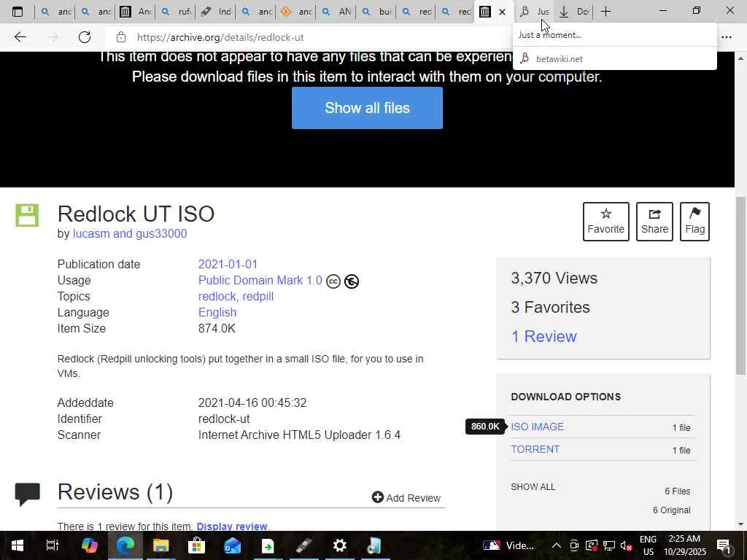This screenshot has height=560, width=747.
Task: Switch to the 'Jus' betawiki tab
Action: tap(535, 12)
